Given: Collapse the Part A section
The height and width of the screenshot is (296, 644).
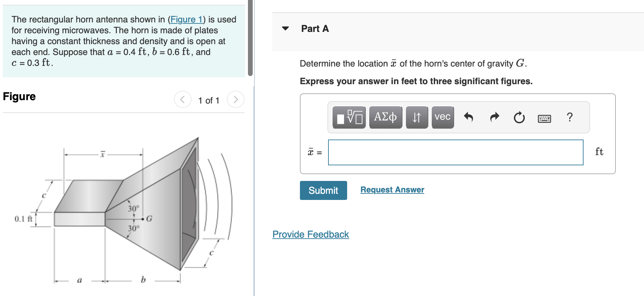Looking at the screenshot, I should point(285,29).
